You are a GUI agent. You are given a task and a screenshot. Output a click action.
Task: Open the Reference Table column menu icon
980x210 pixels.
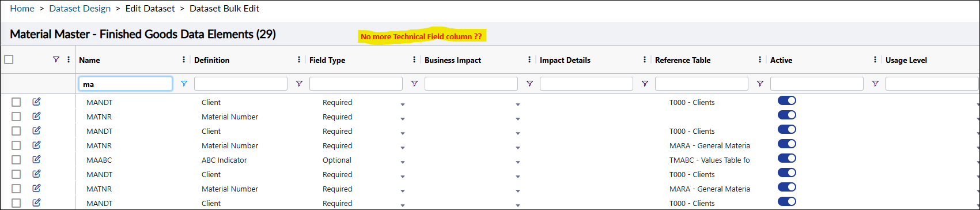pos(760,59)
